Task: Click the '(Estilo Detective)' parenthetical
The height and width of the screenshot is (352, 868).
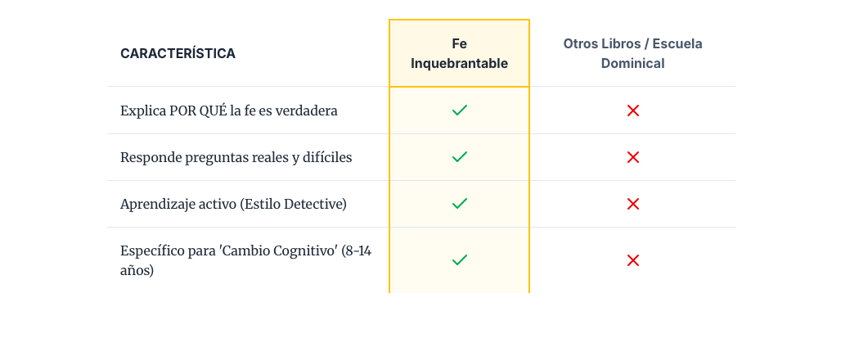Action: pyautogui.click(x=294, y=204)
